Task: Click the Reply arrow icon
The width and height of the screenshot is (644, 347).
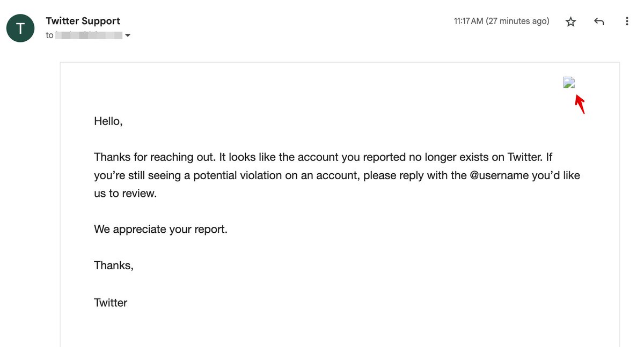Action: [599, 21]
